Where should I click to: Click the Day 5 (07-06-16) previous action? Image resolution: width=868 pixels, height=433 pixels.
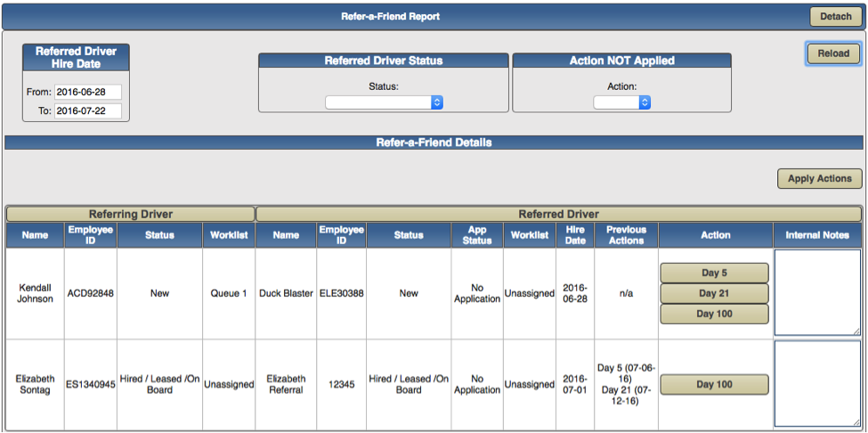(626, 372)
